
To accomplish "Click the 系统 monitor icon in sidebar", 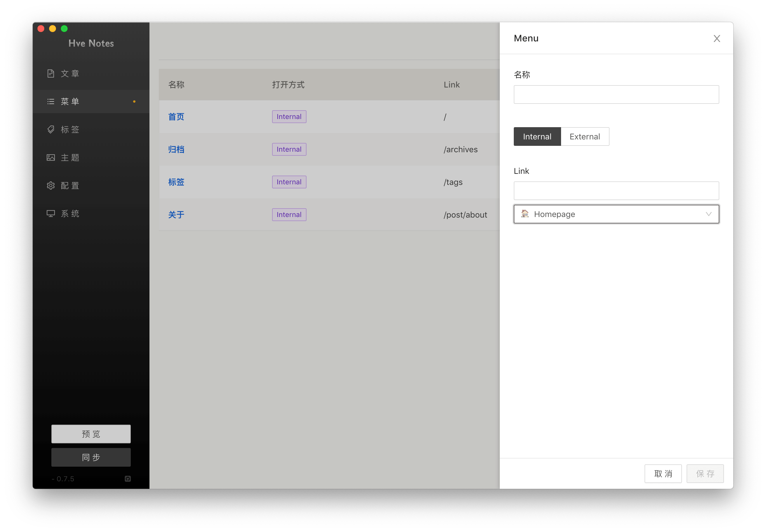I will point(51,213).
